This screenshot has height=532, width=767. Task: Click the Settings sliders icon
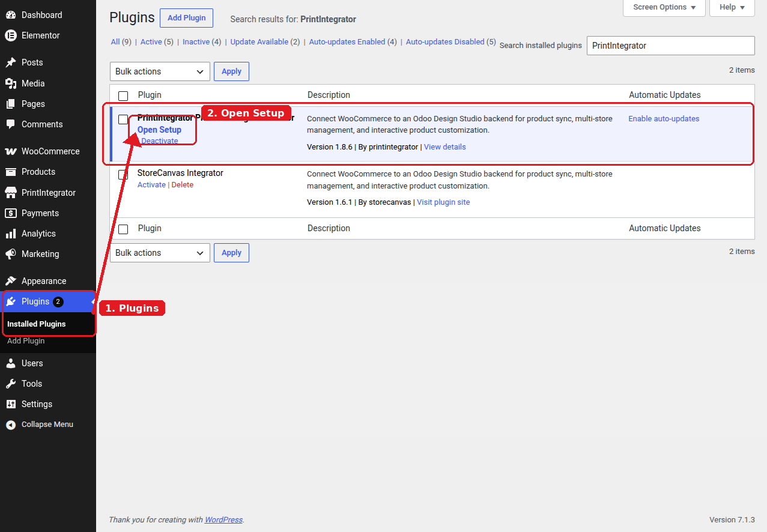pyautogui.click(x=11, y=404)
